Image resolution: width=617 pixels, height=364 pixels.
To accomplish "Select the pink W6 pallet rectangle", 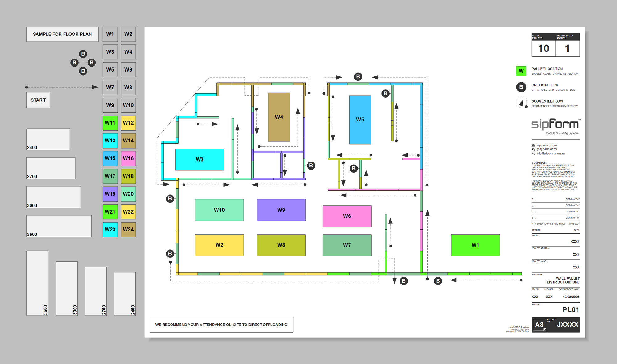I will 347,216.
